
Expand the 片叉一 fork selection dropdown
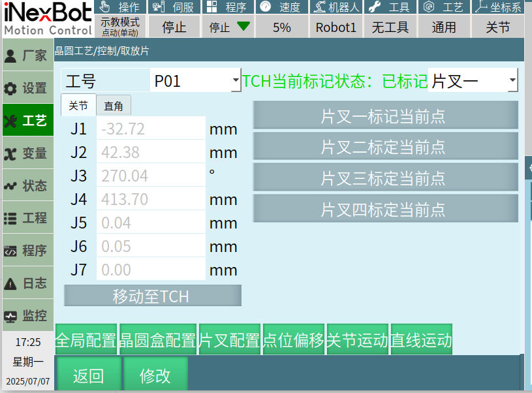pos(512,81)
